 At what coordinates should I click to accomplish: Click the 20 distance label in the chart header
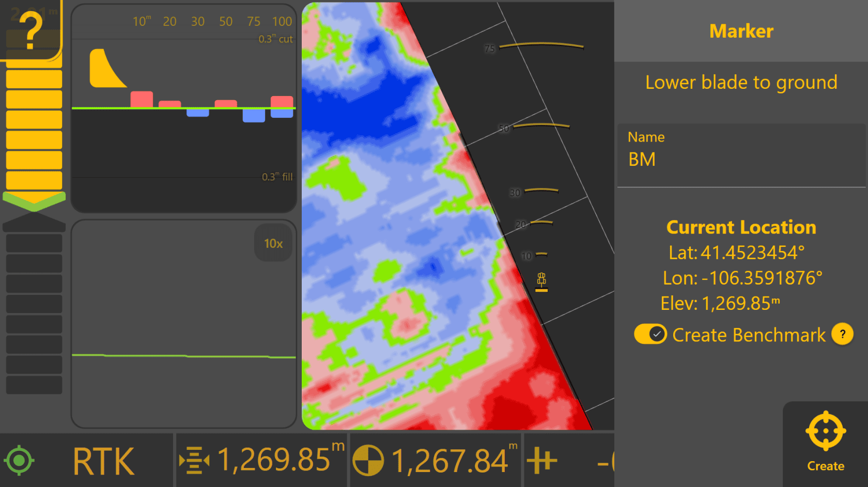point(169,21)
